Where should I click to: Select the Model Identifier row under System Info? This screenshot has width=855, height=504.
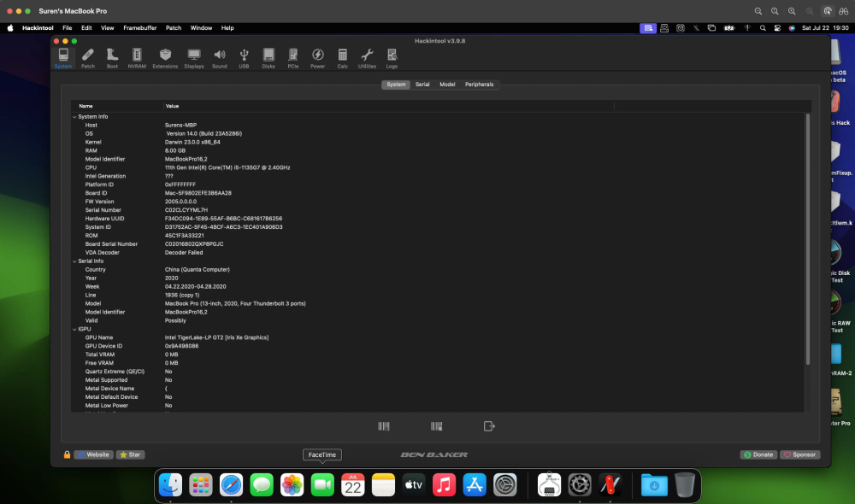pyautogui.click(x=438, y=159)
